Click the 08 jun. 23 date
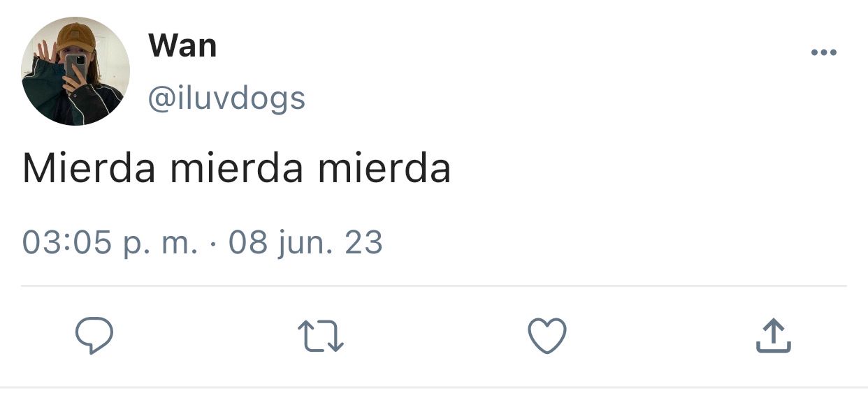 (x=305, y=243)
